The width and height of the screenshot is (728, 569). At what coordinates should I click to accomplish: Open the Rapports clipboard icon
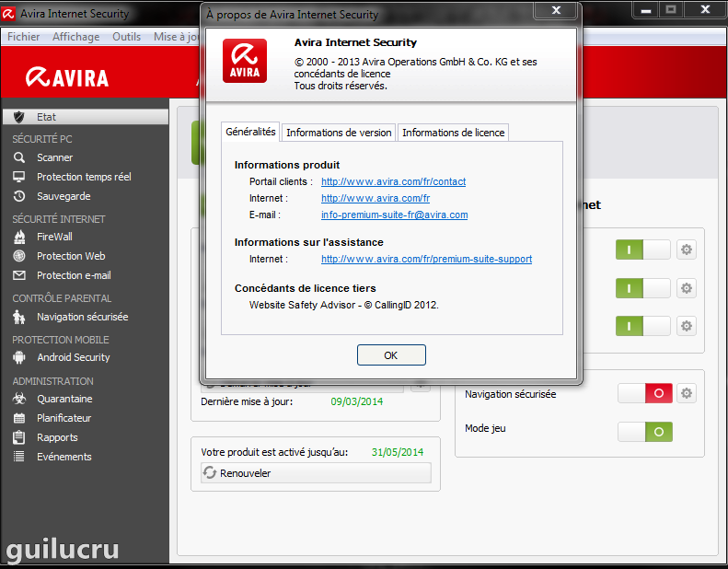[x=19, y=437]
